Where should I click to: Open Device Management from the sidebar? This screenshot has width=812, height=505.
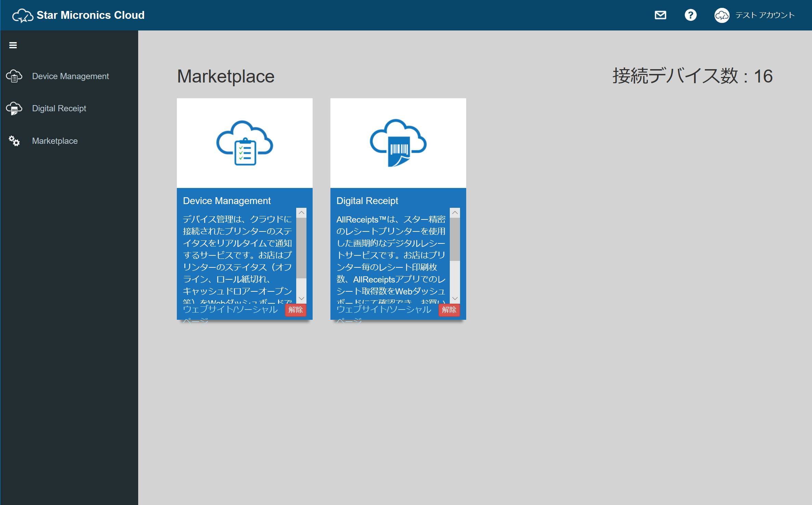[x=70, y=76]
